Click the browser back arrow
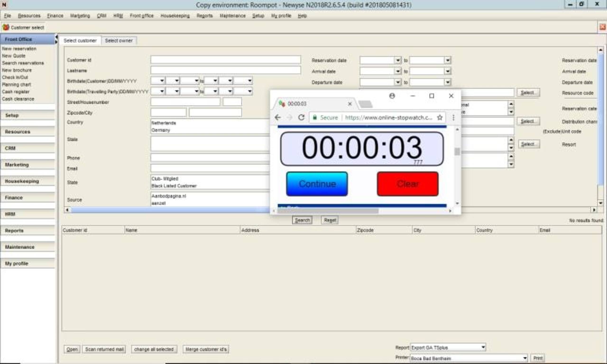 click(277, 118)
